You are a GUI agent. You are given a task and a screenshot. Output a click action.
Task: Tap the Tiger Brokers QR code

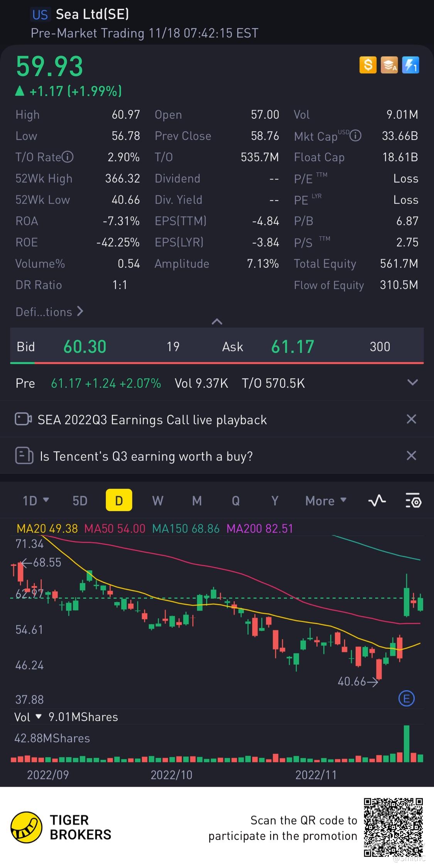click(393, 827)
